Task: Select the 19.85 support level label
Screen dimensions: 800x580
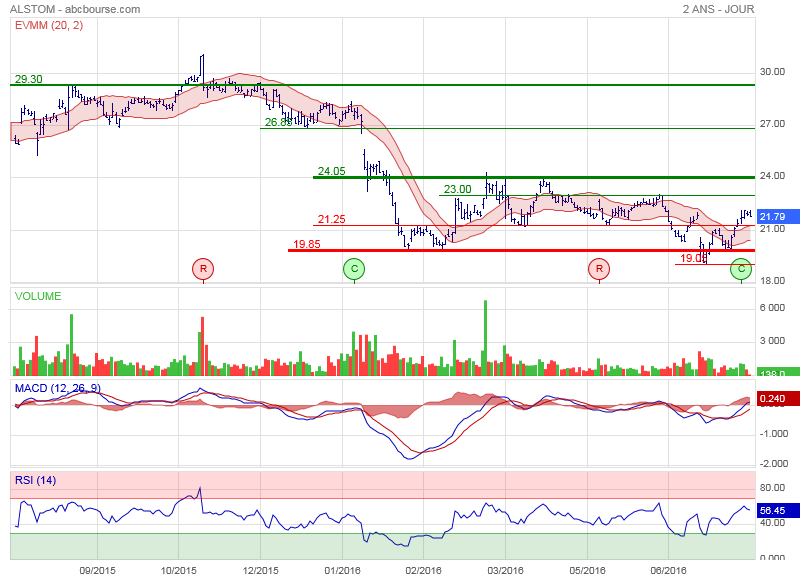Action: click(x=307, y=244)
